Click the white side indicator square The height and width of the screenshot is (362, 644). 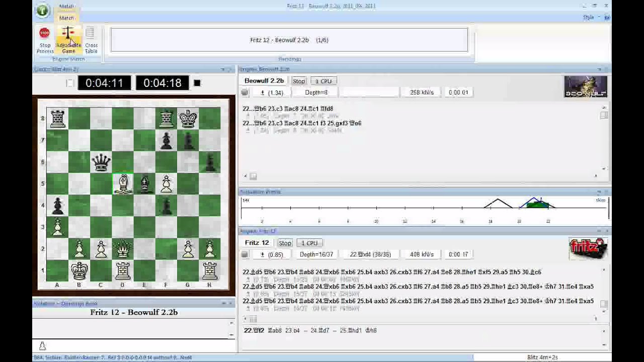(x=70, y=83)
